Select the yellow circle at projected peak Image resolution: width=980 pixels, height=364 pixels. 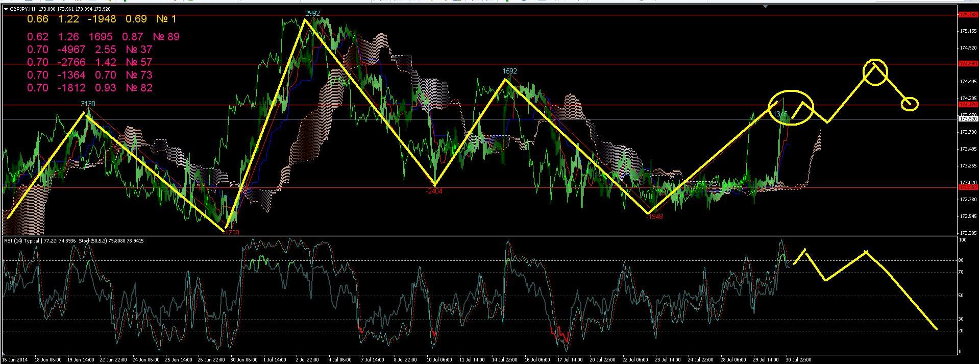click(x=875, y=72)
